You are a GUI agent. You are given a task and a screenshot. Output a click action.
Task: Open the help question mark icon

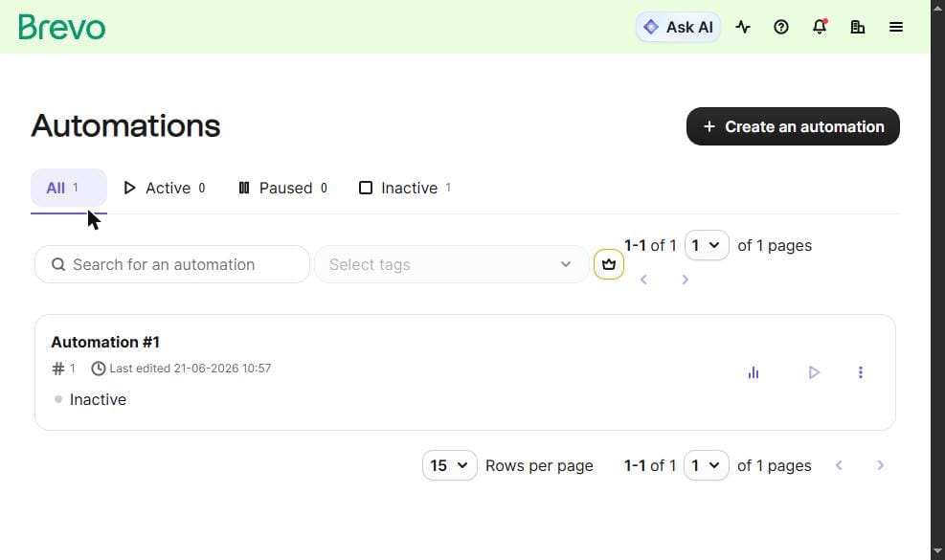781,27
